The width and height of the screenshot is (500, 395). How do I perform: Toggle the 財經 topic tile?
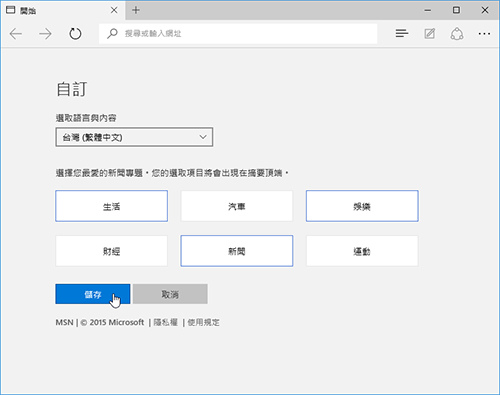tap(112, 251)
